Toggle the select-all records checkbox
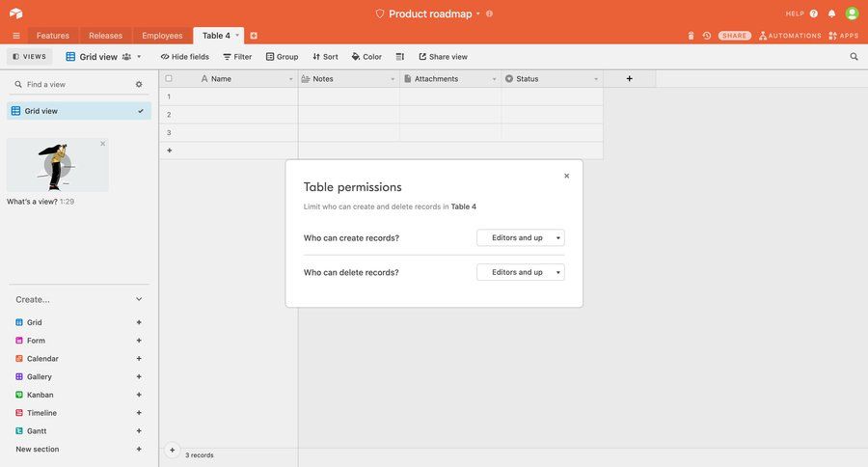868x467 pixels. click(x=169, y=79)
